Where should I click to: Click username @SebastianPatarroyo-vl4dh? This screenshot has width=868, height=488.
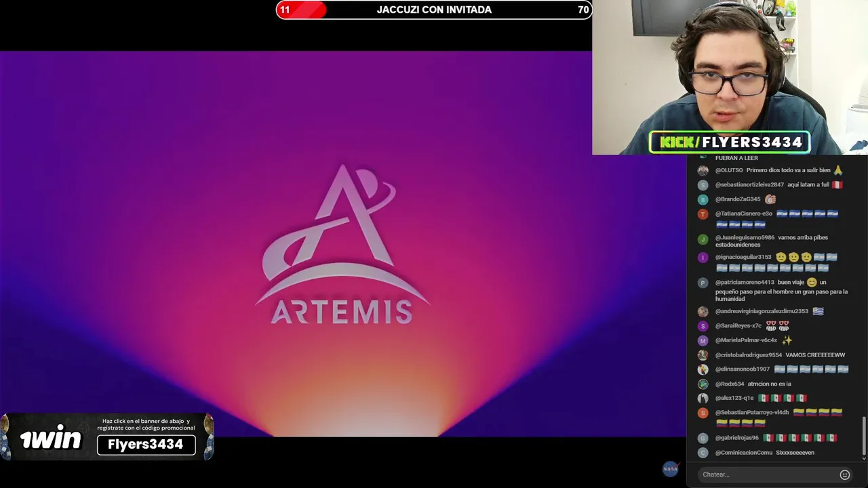click(x=752, y=413)
